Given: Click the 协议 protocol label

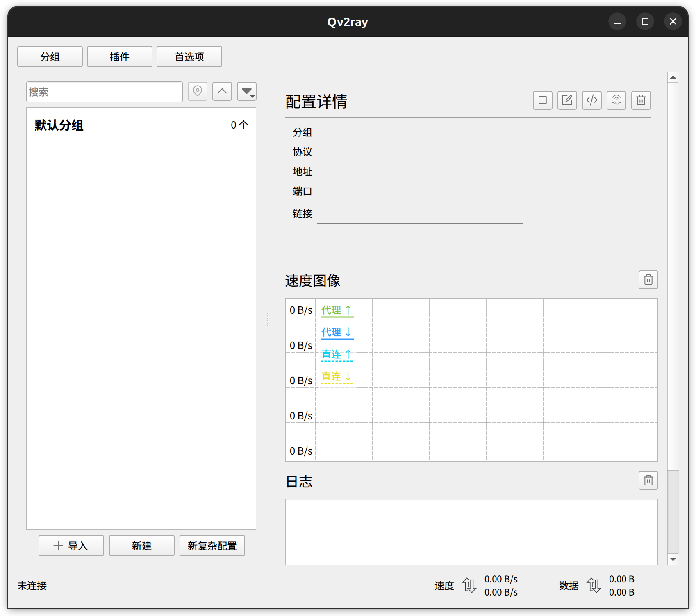Looking at the screenshot, I should pos(303,152).
